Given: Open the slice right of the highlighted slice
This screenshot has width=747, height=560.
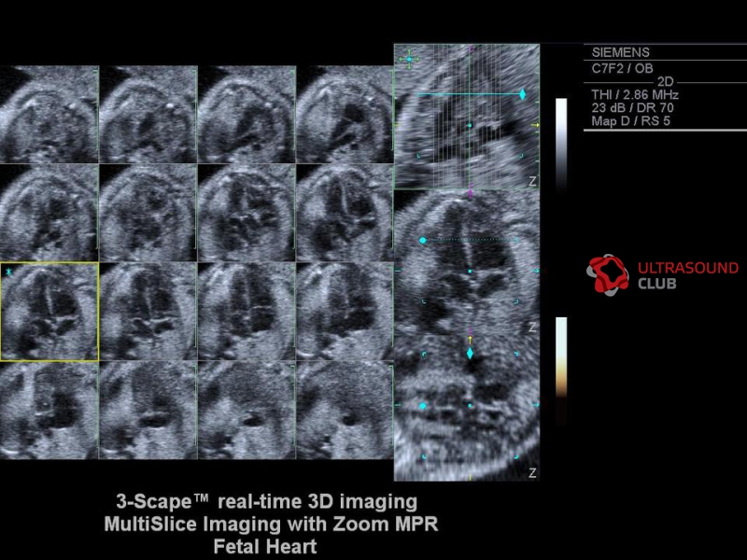Looking at the screenshot, I should (148, 312).
